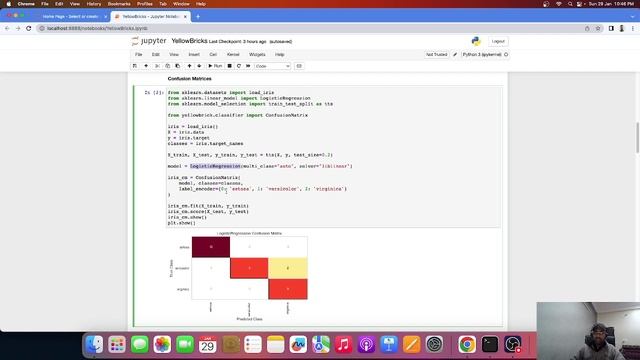The height and width of the screenshot is (360, 640).
Task: Click the Confusion Matrices heading
Action: pyautogui.click(x=189, y=78)
